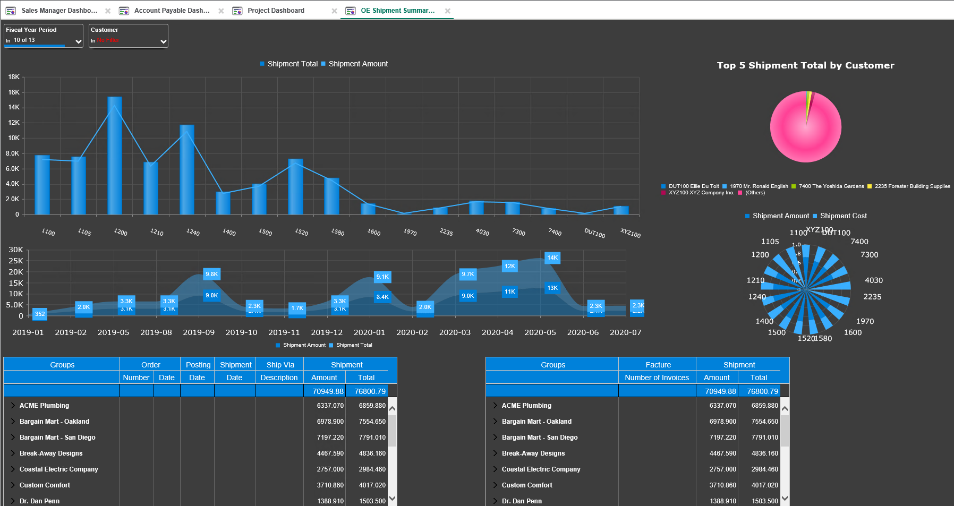
Task: Open the Account Payable Dashboard tab
Action: [170, 10]
